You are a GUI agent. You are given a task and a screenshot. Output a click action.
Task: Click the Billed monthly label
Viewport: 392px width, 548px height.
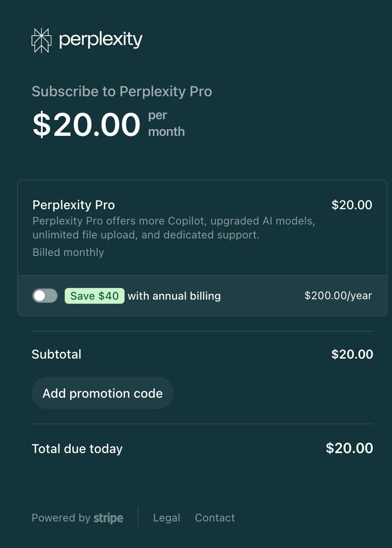click(x=68, y=252)
